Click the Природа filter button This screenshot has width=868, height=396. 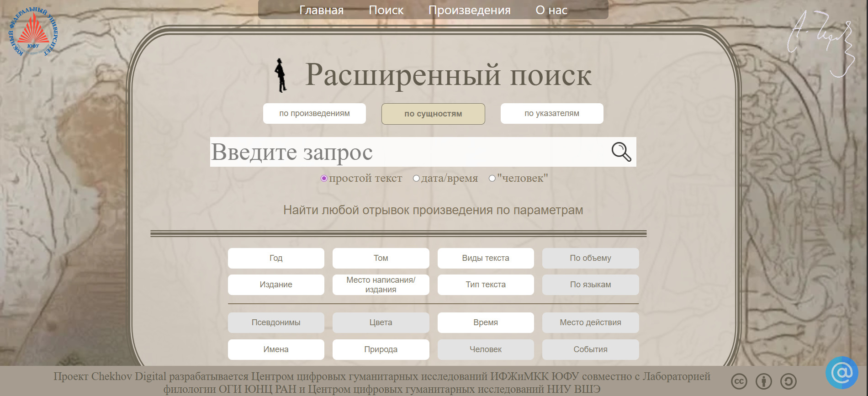(x=381, y=349)
